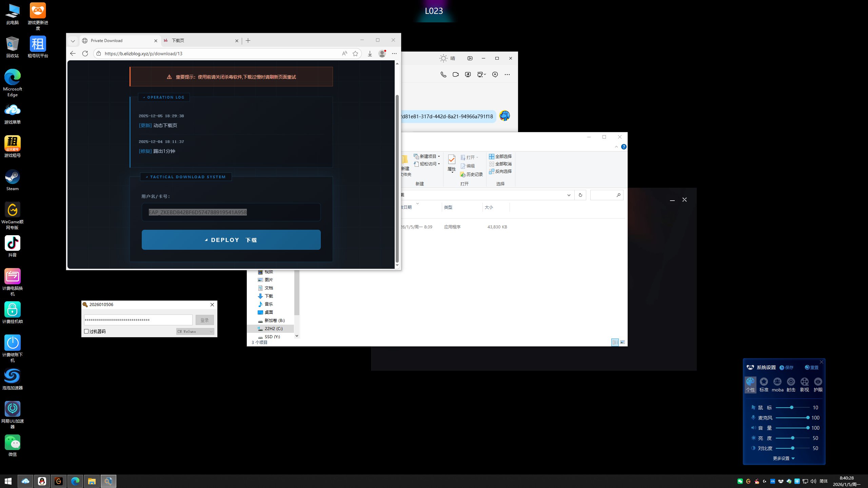Expand 更多设置 more settings
This screenshot has height=488, width=868.
[784, 458]
